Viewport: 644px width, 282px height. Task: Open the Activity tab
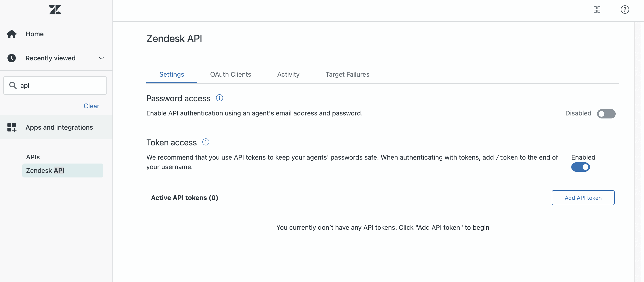click(x=288, y=74)
